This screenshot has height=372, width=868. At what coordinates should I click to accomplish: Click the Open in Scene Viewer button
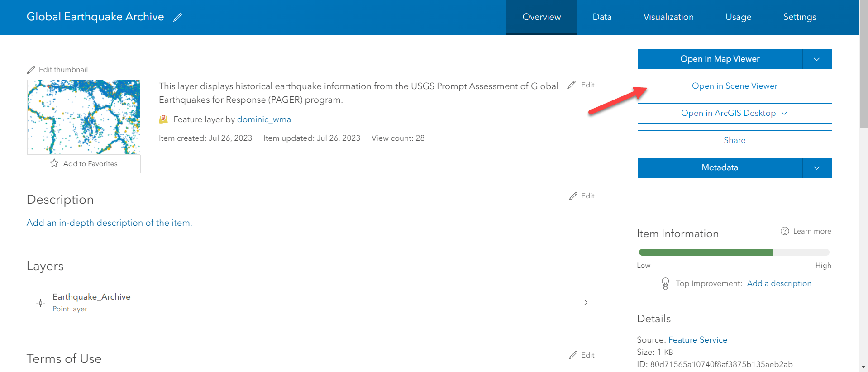(x=734, y=86)
